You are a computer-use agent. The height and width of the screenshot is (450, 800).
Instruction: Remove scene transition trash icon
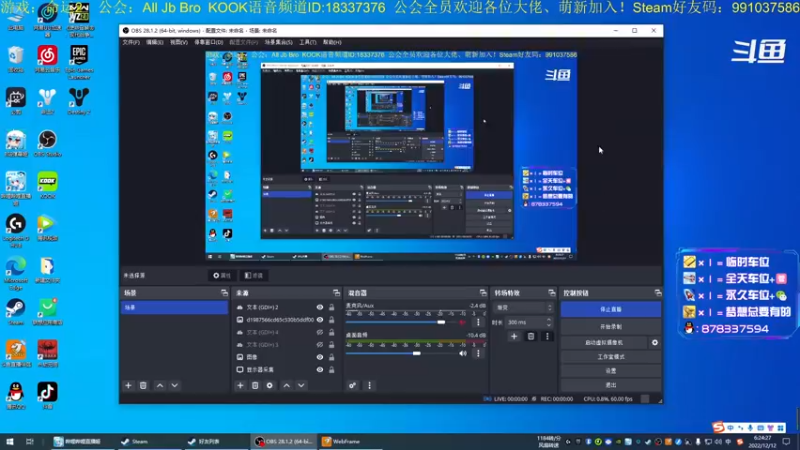[531, 336]
